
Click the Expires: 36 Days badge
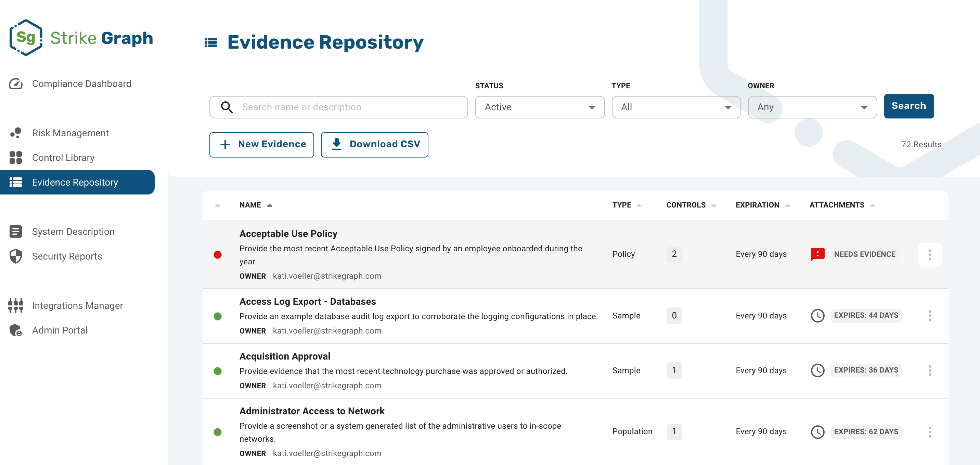point(866,370)
